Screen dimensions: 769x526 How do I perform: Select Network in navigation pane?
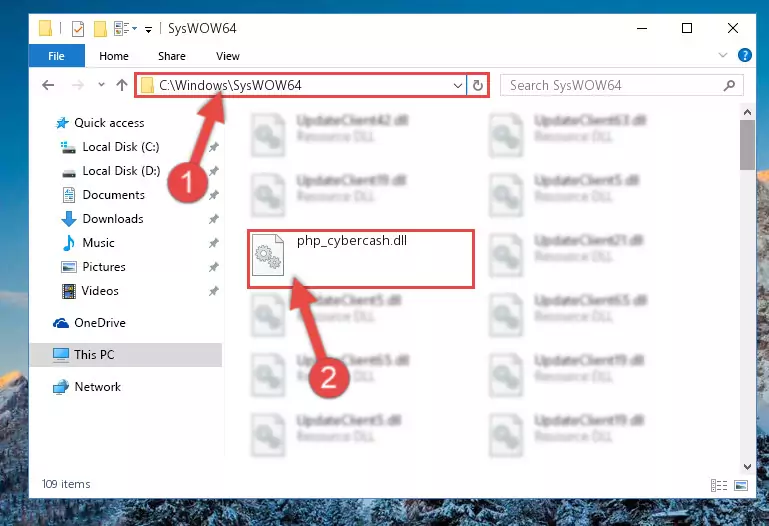(x=97, y=387)
